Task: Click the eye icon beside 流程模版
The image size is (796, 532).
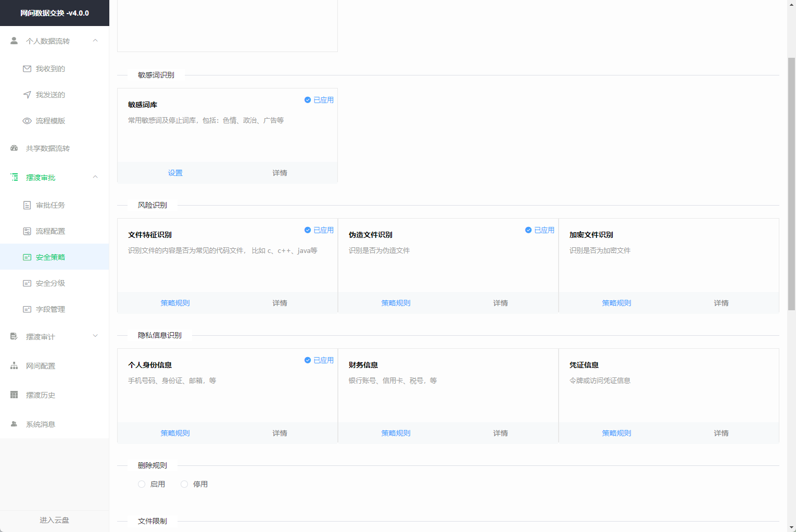Action: (x=27, y=121)
